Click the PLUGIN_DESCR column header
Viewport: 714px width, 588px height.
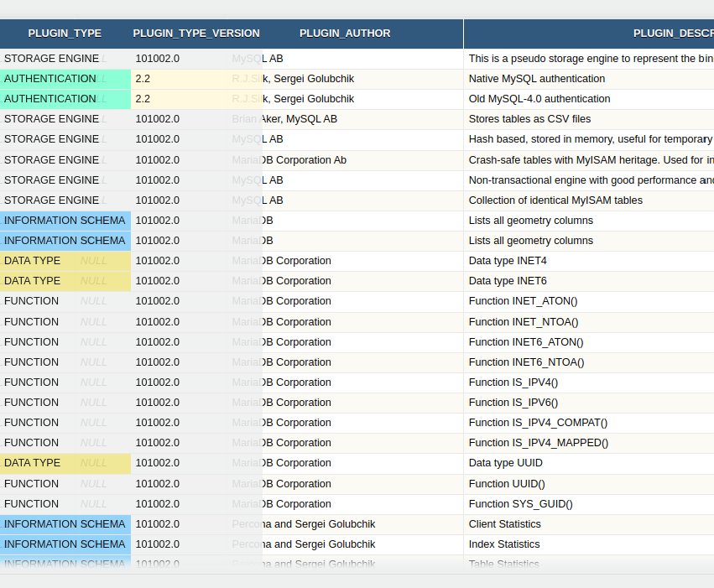tap(673, 34)
